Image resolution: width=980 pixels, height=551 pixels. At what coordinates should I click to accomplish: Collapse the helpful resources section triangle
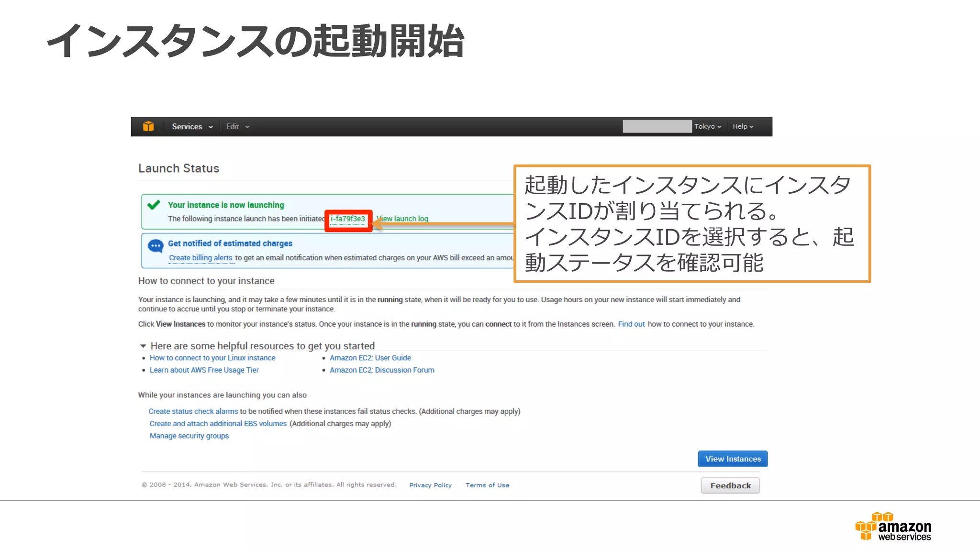[x=143, y=346]
